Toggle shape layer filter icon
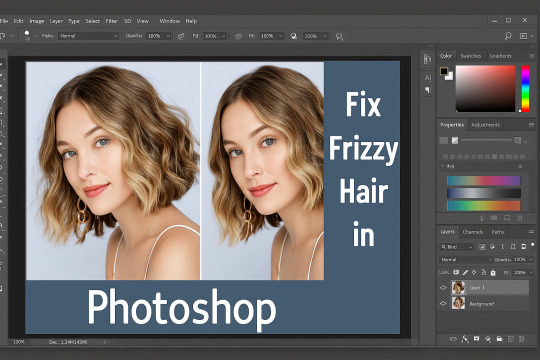The height and width of the screenshot is (360, 540). click(513, 247)
